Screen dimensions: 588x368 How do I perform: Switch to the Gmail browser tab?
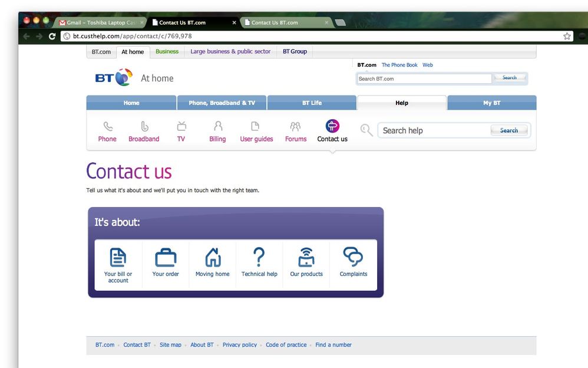point(101,22)
